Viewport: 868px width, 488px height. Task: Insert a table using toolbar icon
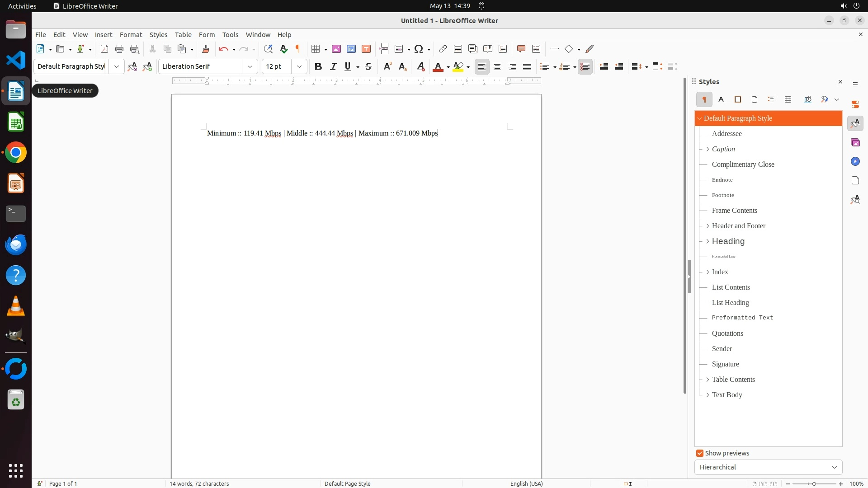(316, 49)
